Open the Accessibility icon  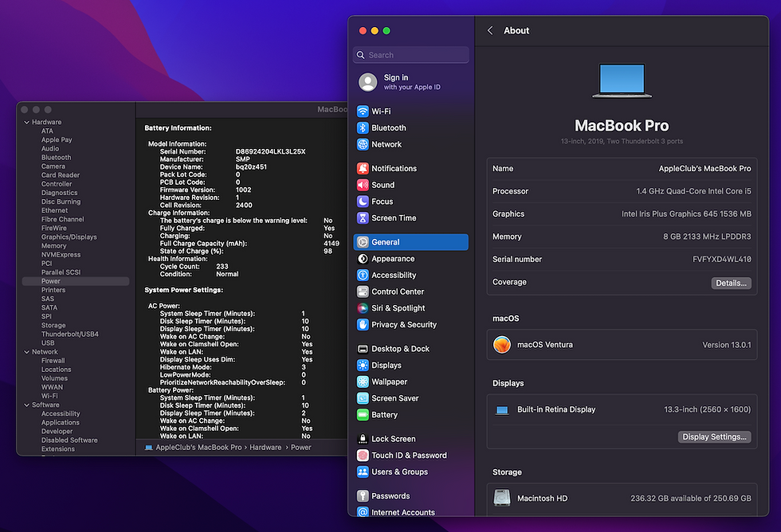point(363,276)
